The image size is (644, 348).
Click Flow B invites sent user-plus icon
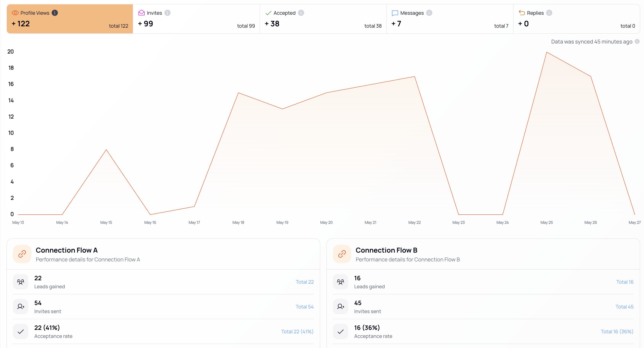tap(341, 307)
